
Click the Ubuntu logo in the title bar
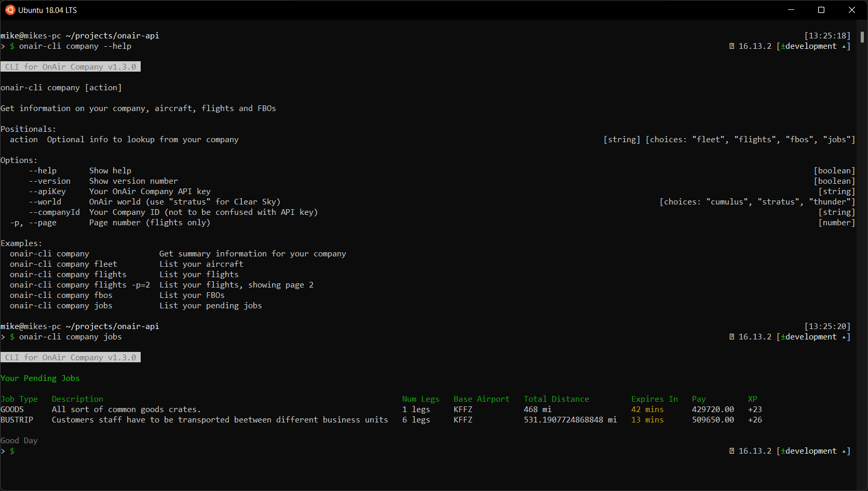[x=10, y=10]
